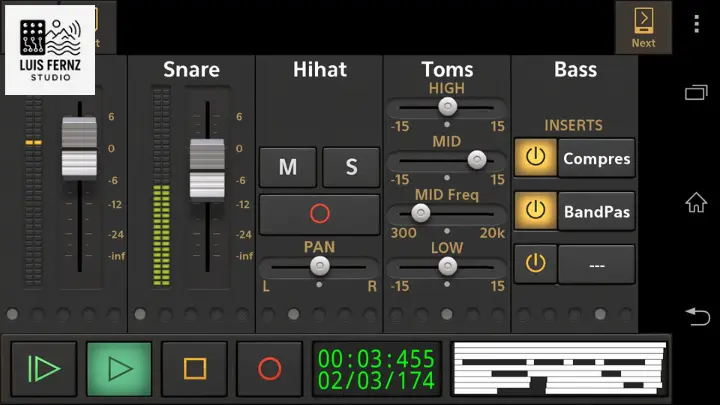The width and height of the screenshot is (720, 405).
Task: Open the three-dot overflow menu
Action: (697, 24)
